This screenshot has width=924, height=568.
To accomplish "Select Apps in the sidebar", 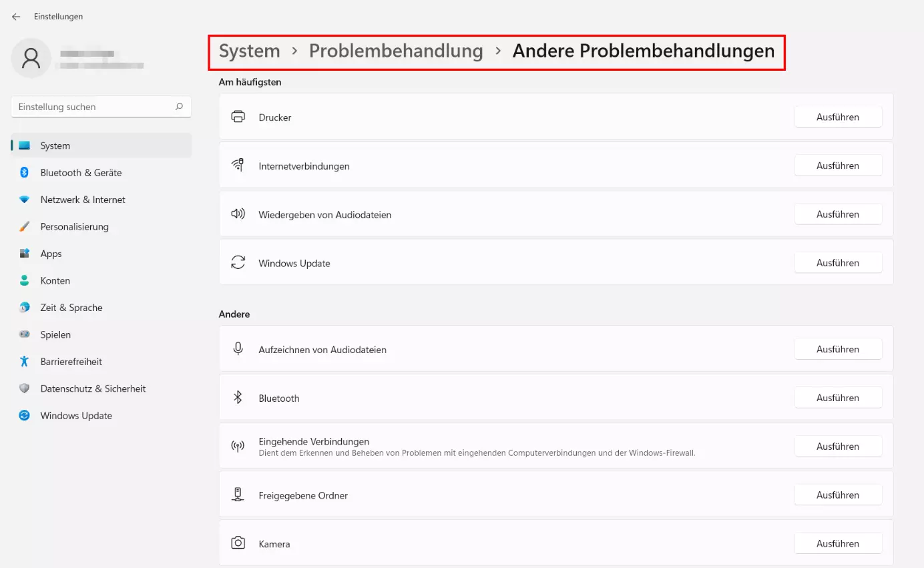I will [x=101, y=254].
